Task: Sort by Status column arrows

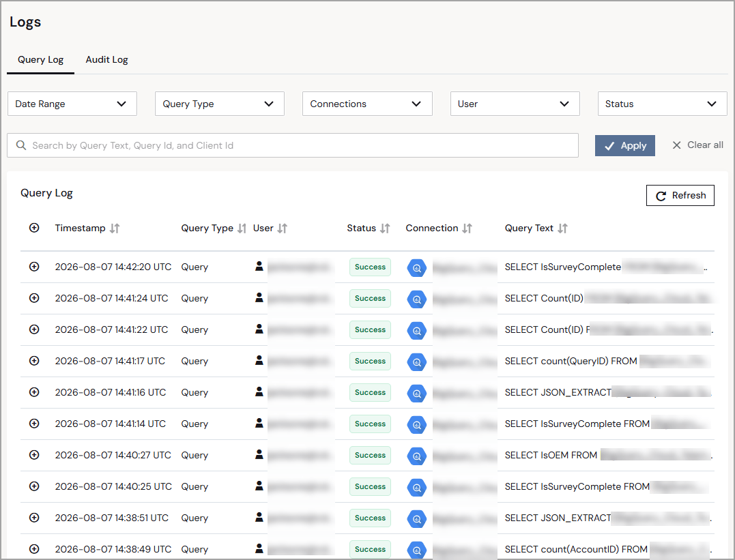Action: 385,229
